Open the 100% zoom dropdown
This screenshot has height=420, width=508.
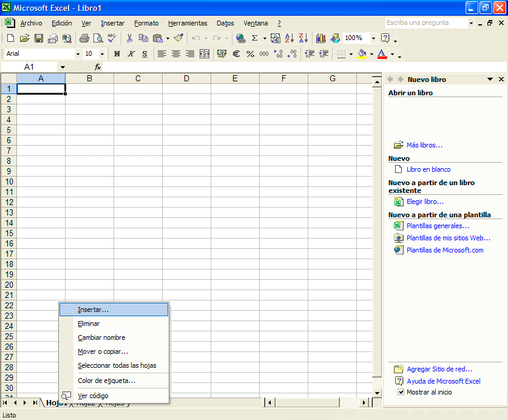[x=373, y=38]
